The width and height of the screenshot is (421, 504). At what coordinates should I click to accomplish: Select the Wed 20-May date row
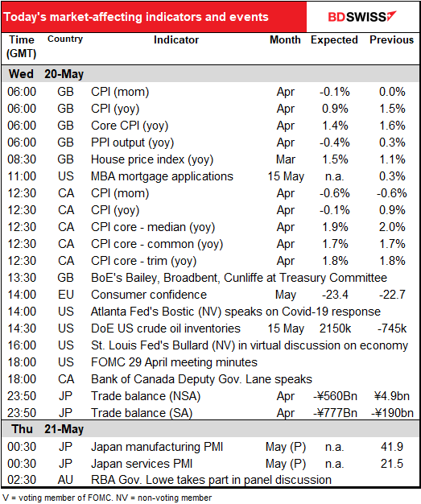pyautogui.click(x=210, y=74)
